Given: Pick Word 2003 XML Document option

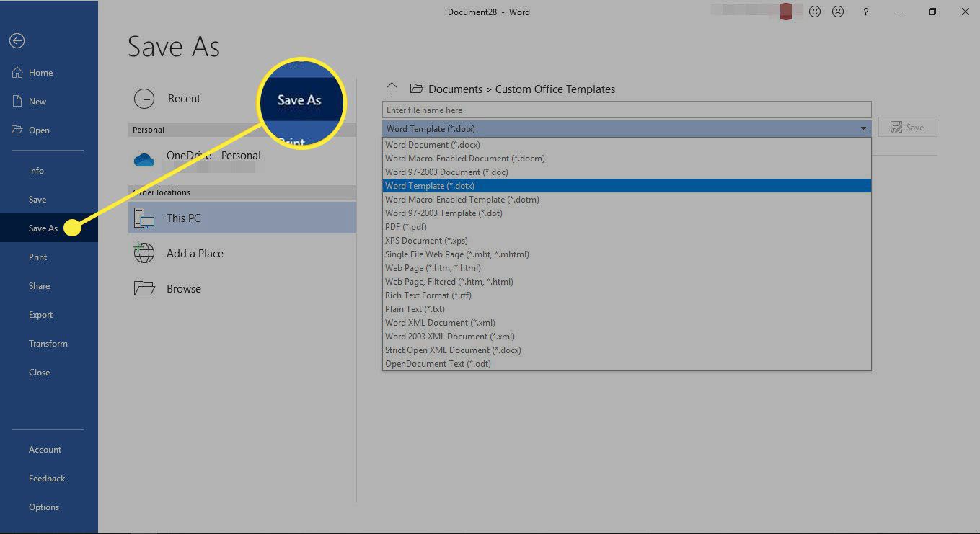Looking at the screenshot, I should (627, 337).
